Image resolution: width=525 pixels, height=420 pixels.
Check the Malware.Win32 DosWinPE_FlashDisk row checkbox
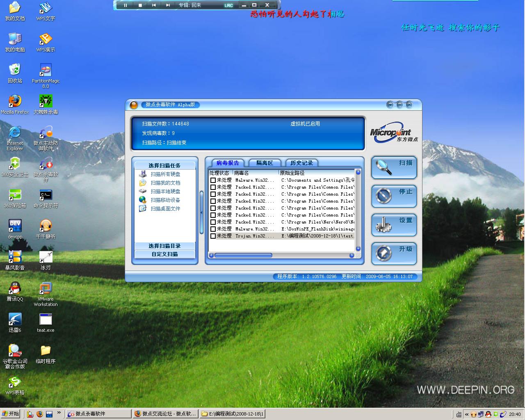tap(213, 229)
